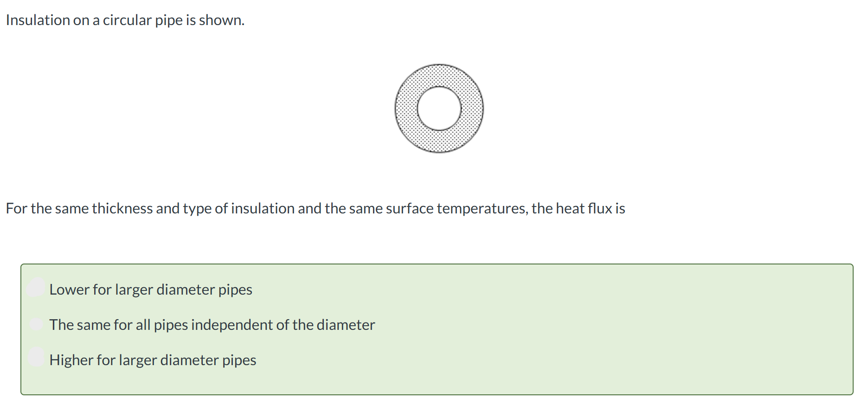The image size is (868, 399).
Task: Click the word "Insulation" starting the first sentence
Action: (x=38, y=20)
